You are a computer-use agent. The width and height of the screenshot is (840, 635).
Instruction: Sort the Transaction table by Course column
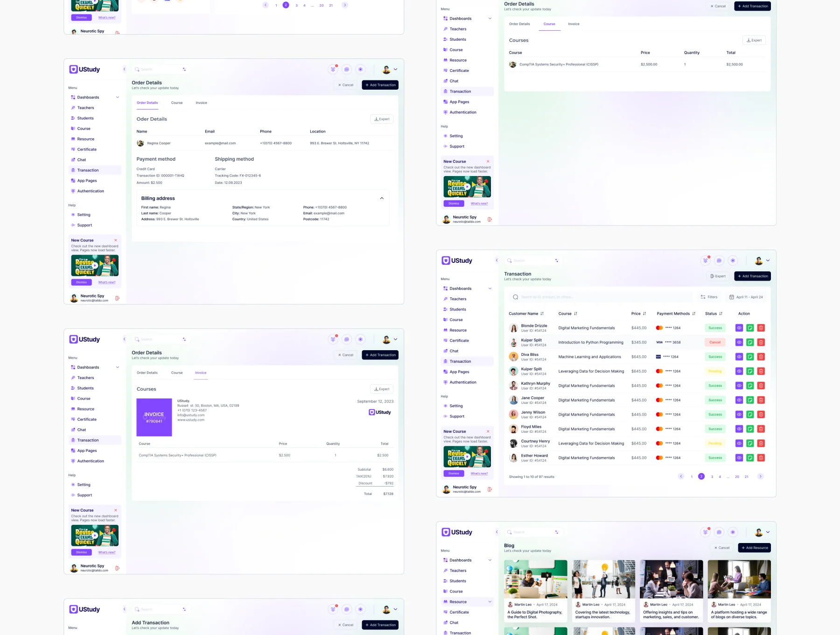(x=575, y=314)
